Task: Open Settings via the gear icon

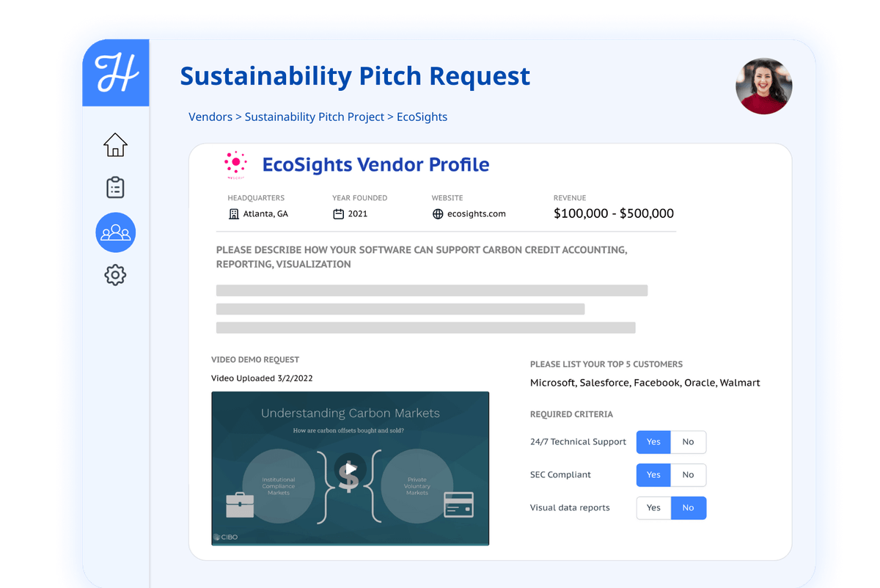Action: (115, 275)
